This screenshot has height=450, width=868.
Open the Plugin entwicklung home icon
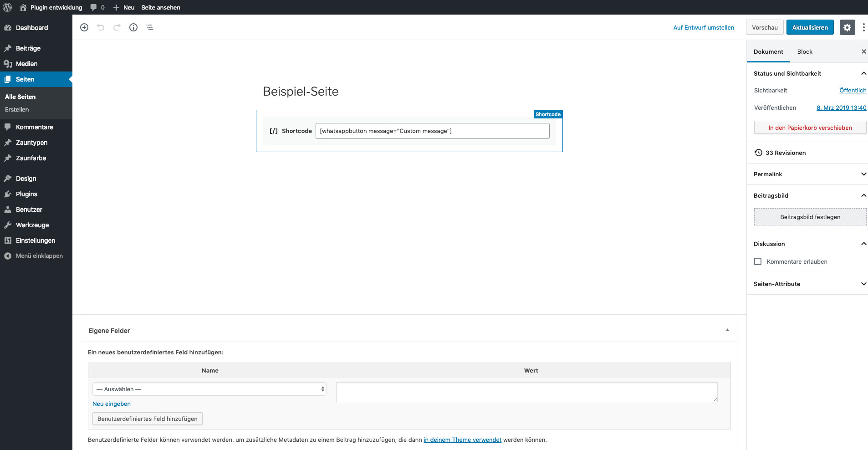(x=23, y=7)
